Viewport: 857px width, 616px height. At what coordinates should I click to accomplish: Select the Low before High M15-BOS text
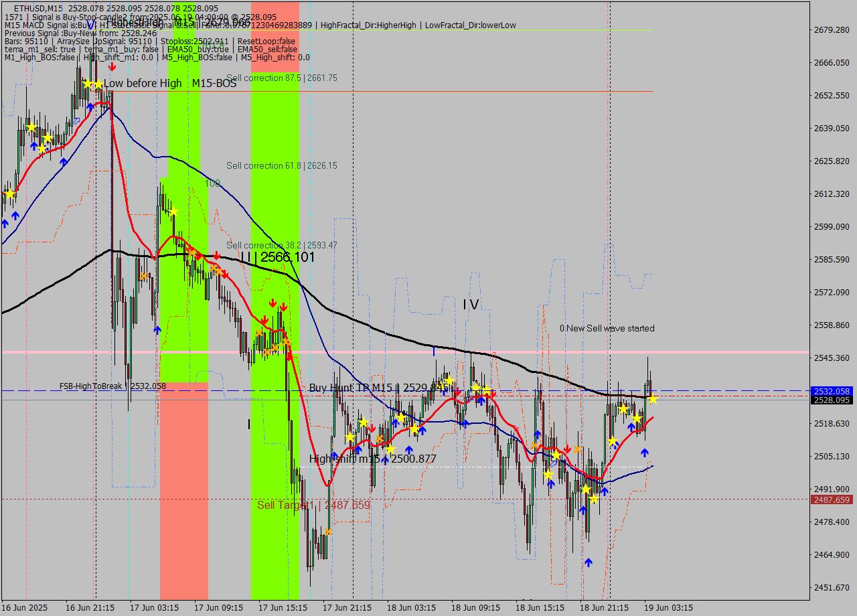click(171, 84)
